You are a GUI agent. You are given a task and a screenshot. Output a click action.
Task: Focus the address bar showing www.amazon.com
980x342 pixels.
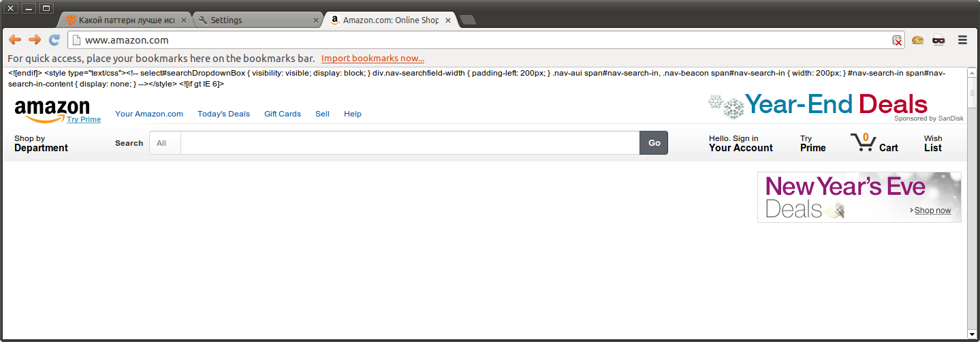point(486,40)
